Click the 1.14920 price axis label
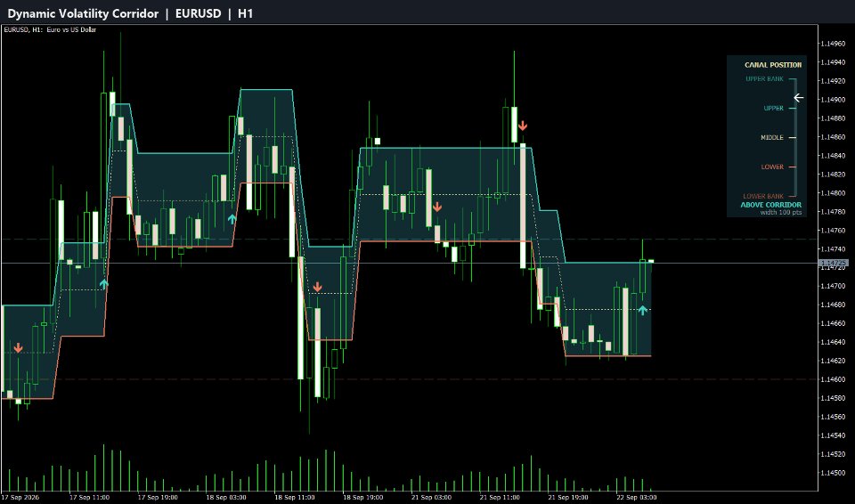Image resolution: width=855 pixels, height=504 pixels. click(832, 81)
